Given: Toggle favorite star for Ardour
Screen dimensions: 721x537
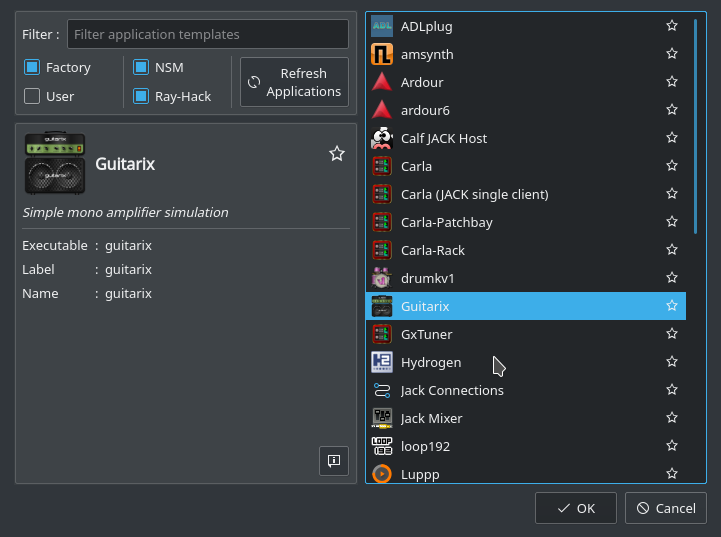Looking at the screenshot, I should pyautogui.click(x=672, y=82).
